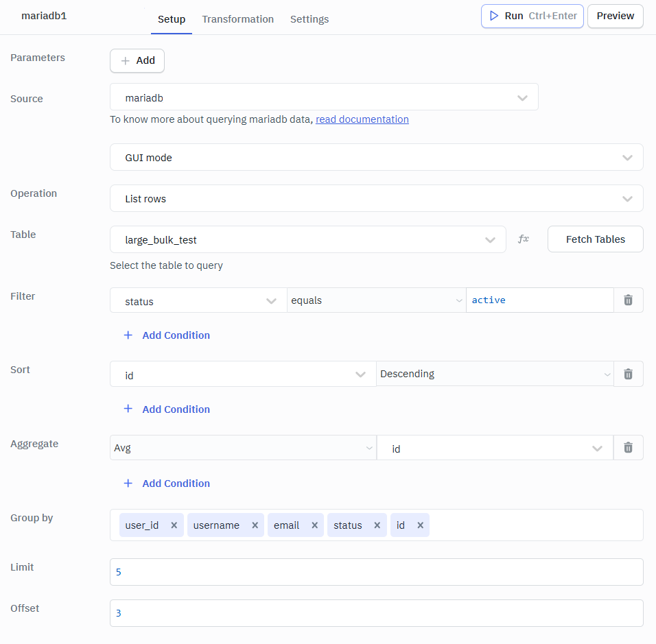Open the Avg aggregate function dropdown
The image size is (656, 644).
[243, 448]
